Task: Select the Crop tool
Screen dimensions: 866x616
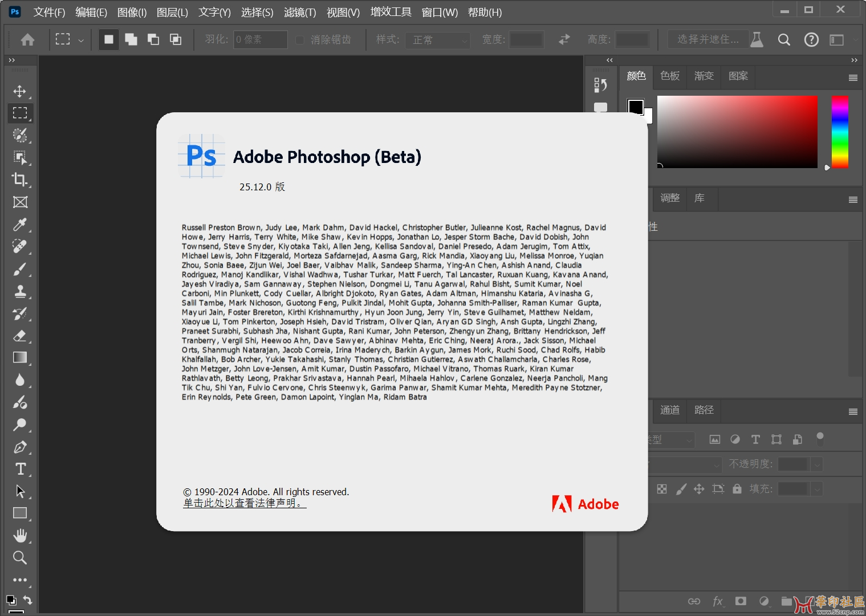Action: coord(20,180)
